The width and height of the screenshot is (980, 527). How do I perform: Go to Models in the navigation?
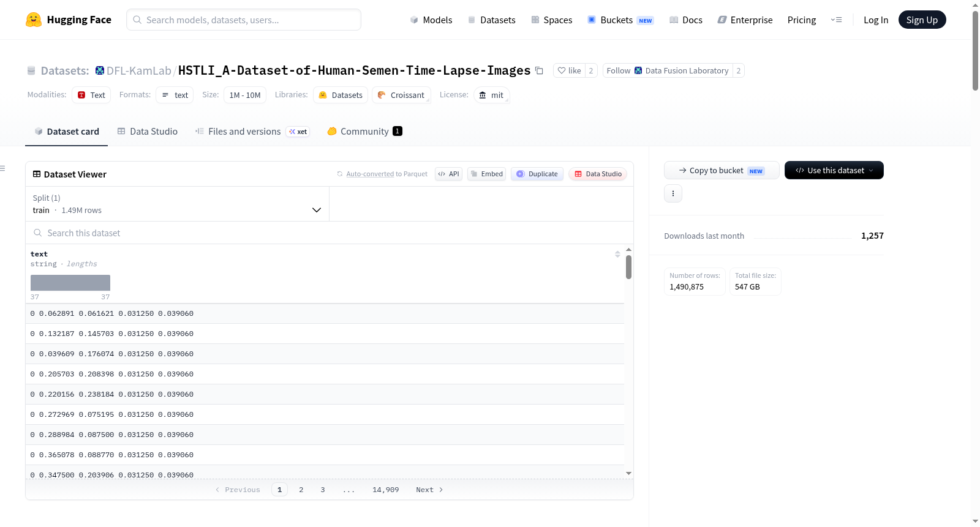click(431, 20)
